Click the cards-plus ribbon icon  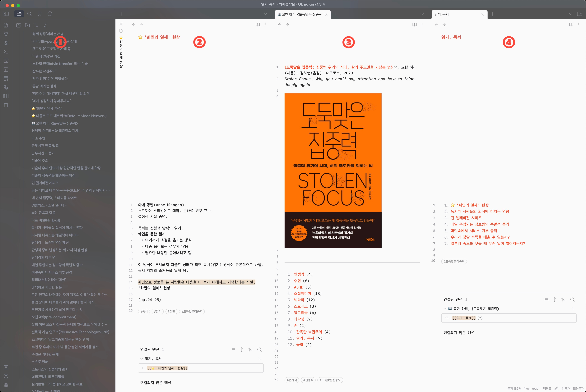(x=6, y=79)
